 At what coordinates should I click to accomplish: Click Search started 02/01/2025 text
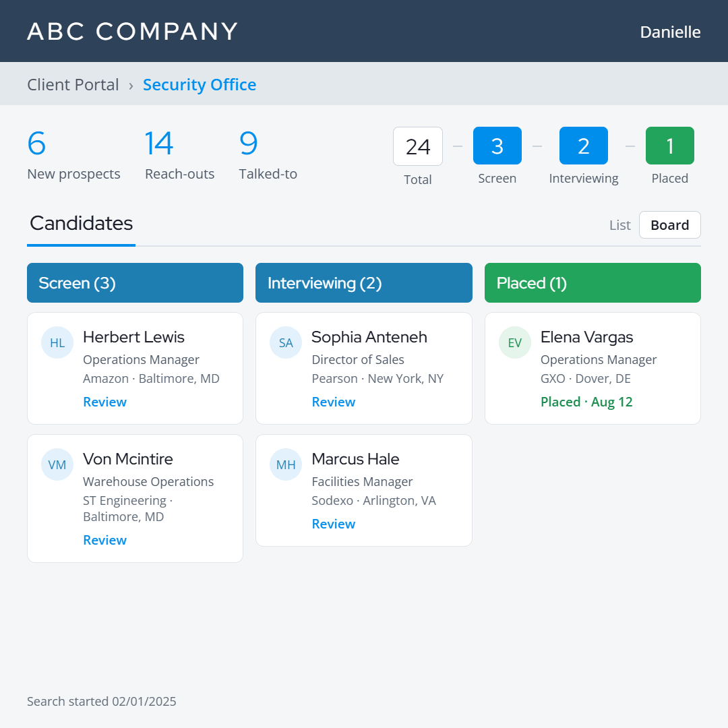click(102, 702)
